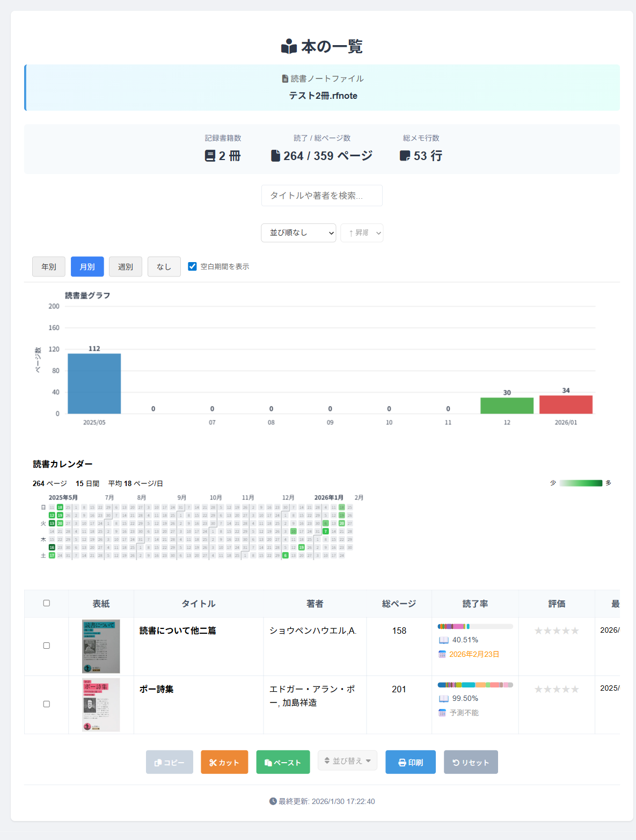This screenshot has height=840, width=636.
Task: Click the clock icon beside 最終更新
Action: tap(273, 801)
